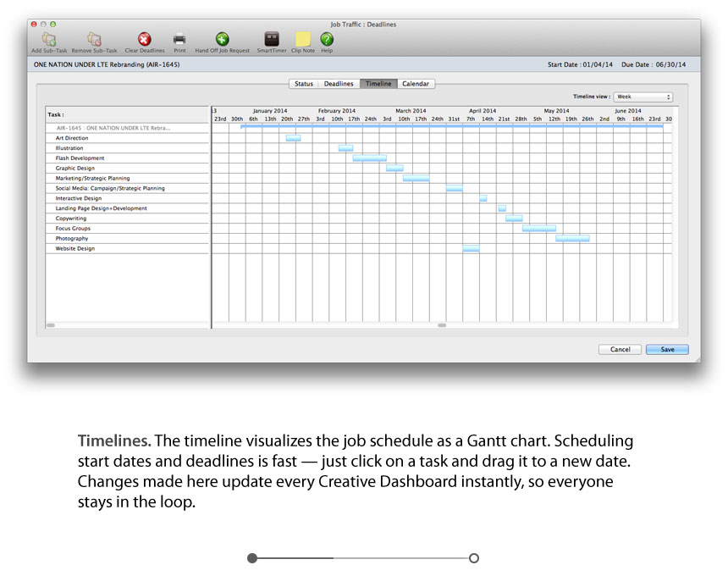Switch to the Deadlines tab
Viewport: 728px width, 576px height.
[x=339, y=84]
